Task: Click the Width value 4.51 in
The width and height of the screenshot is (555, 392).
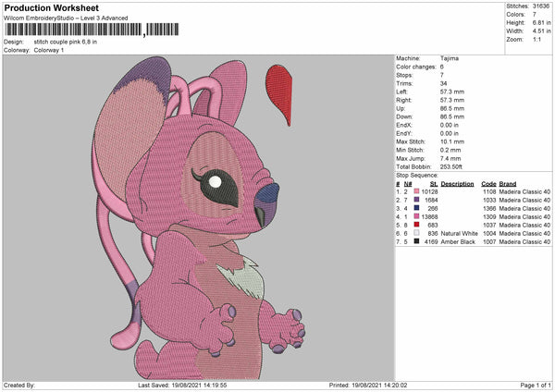Action: (541, 31)
